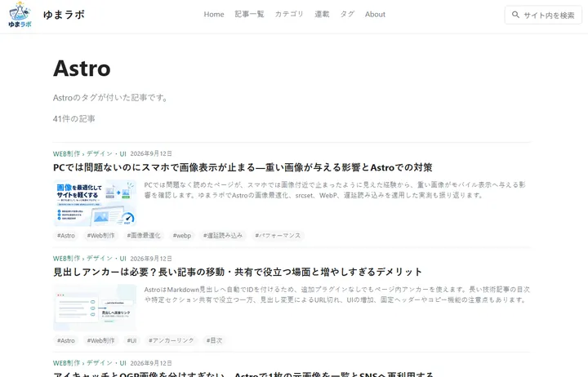Screen dimensions: 588x377
Task: Open article 見出しアンカーは必要？
Action: tap(238, 272)
